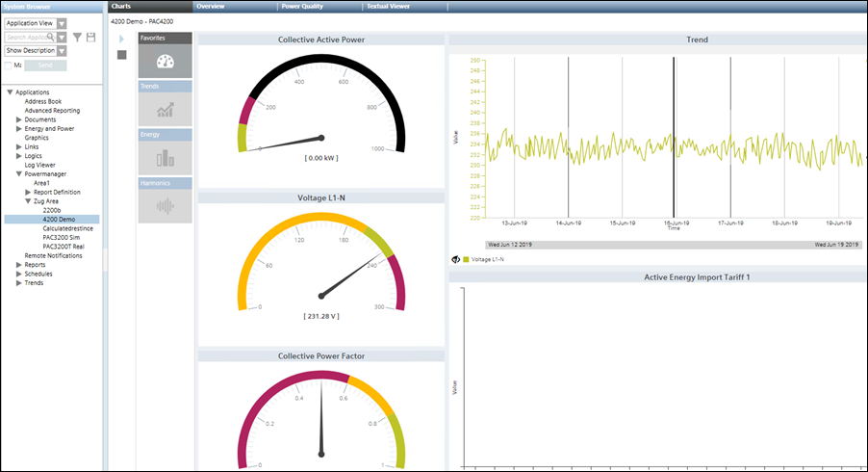
Task: Expand the Energy and Power tree node
Action: 19,128
